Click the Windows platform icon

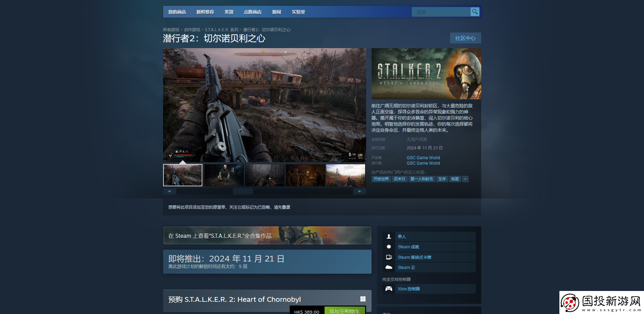click(x=363, y=299)
